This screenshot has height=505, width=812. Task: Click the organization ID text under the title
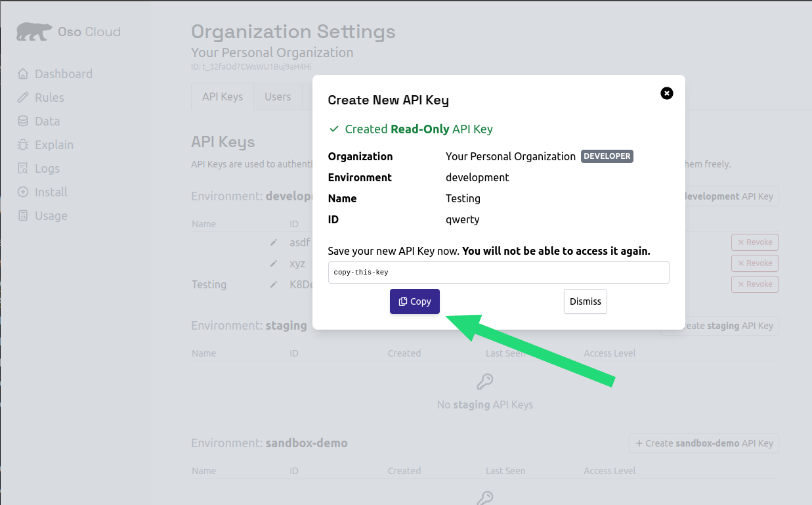pos(251,67)
